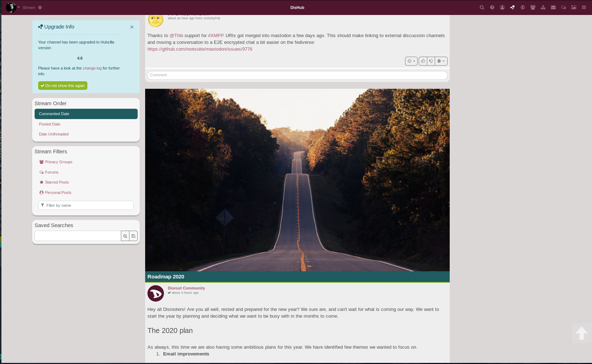Click the Comment input field
The width and height of the screenshot is (592, 364).
click(297, 75)
